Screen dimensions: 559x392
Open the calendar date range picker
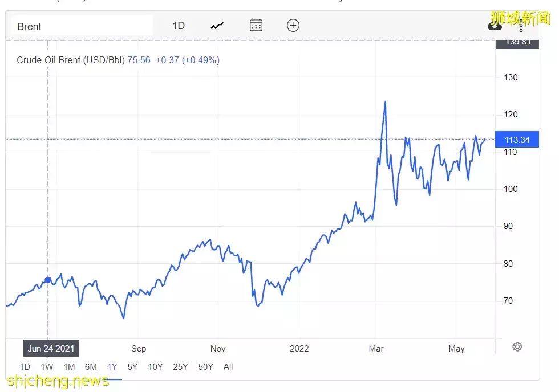(x=256, y=26)
